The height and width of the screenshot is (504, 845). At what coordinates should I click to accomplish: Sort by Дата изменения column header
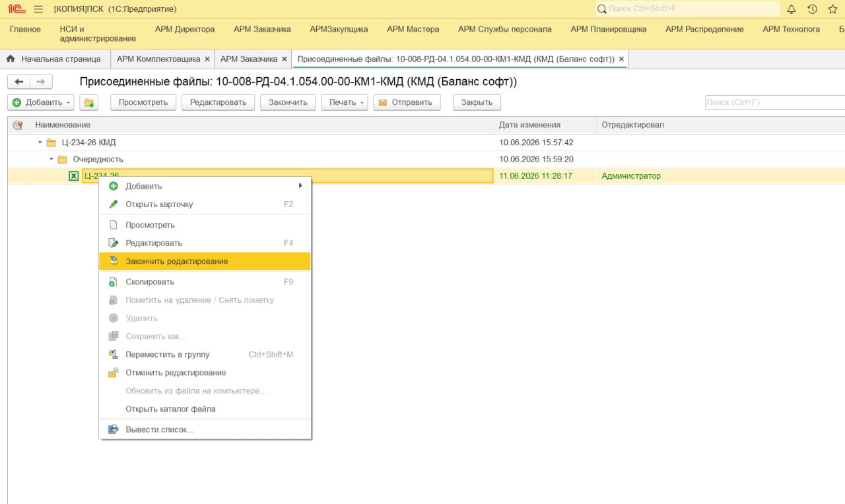[x=545, y=125]
